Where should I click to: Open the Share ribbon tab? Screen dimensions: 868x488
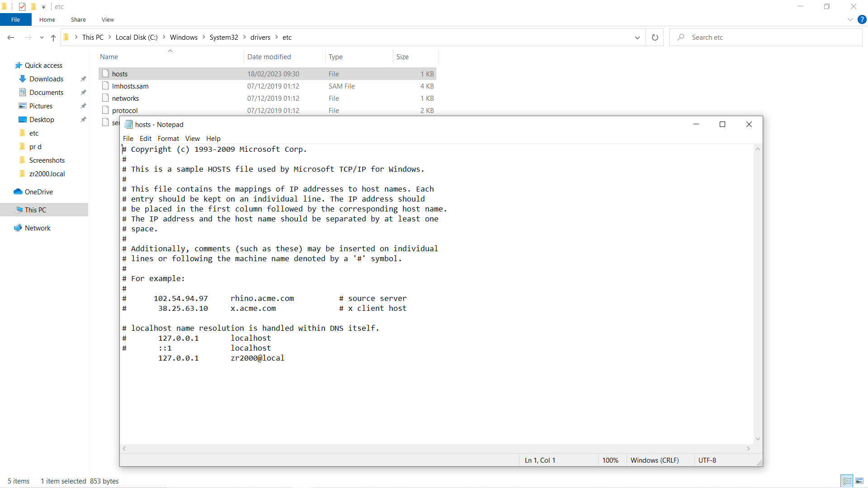[78, 19]
